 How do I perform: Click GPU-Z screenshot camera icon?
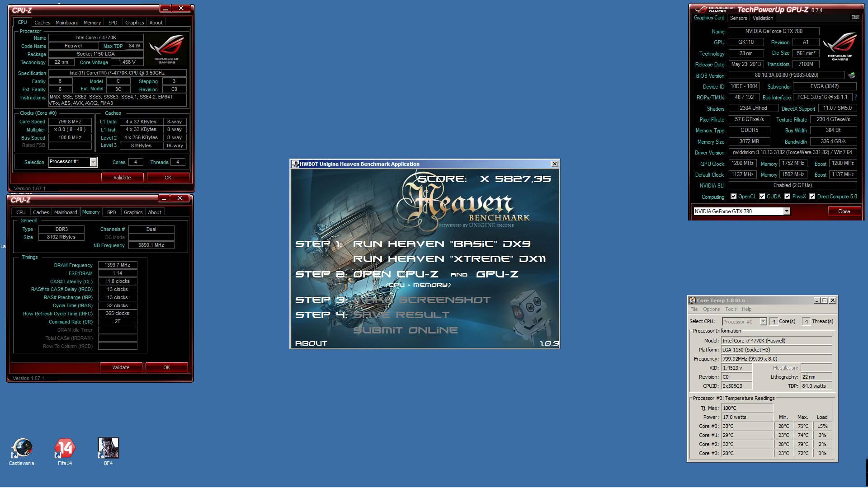pyautogui.click(x=855, y=17)
